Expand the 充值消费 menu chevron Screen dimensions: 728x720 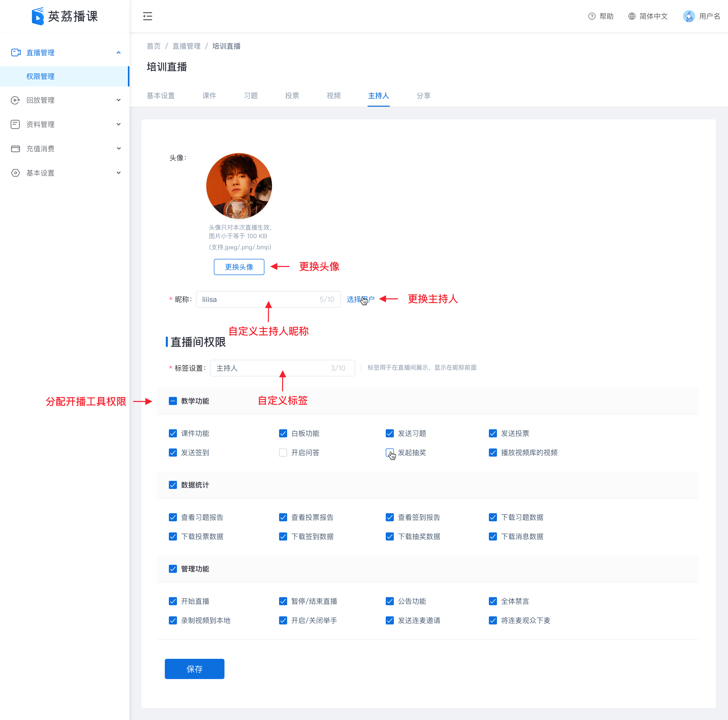[119, 148]
